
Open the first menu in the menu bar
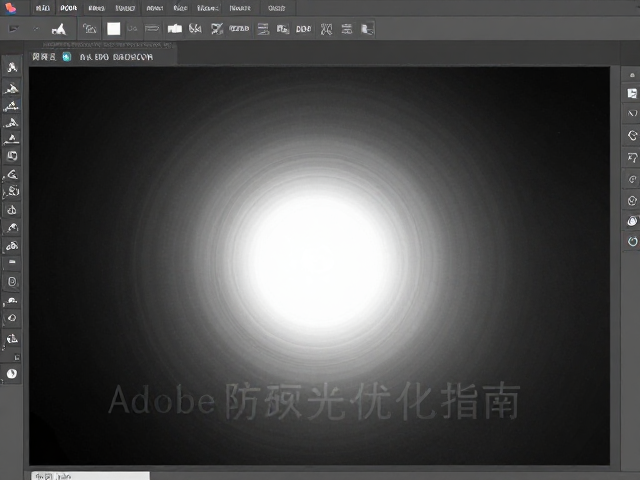(x=42, y=8)
